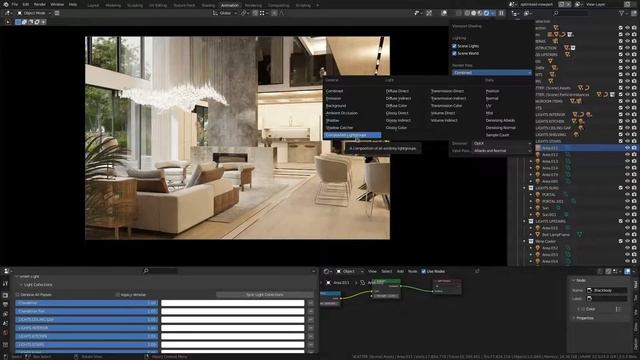Screen dimensions: 640x360
Task: Choose Ambient Occlusion render pass
Action: (x=342, y=113)
